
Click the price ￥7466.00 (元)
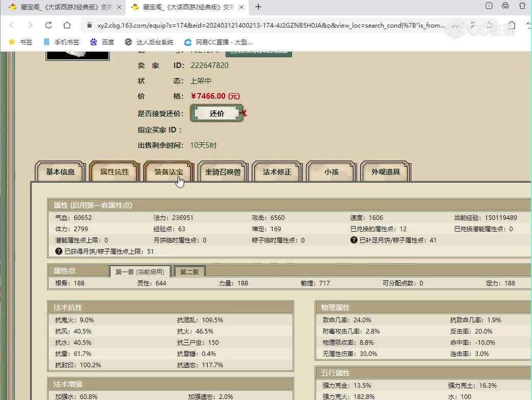pos(215,96)
